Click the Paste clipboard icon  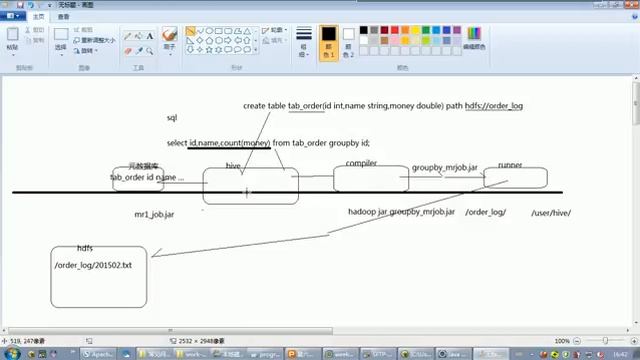13,34
